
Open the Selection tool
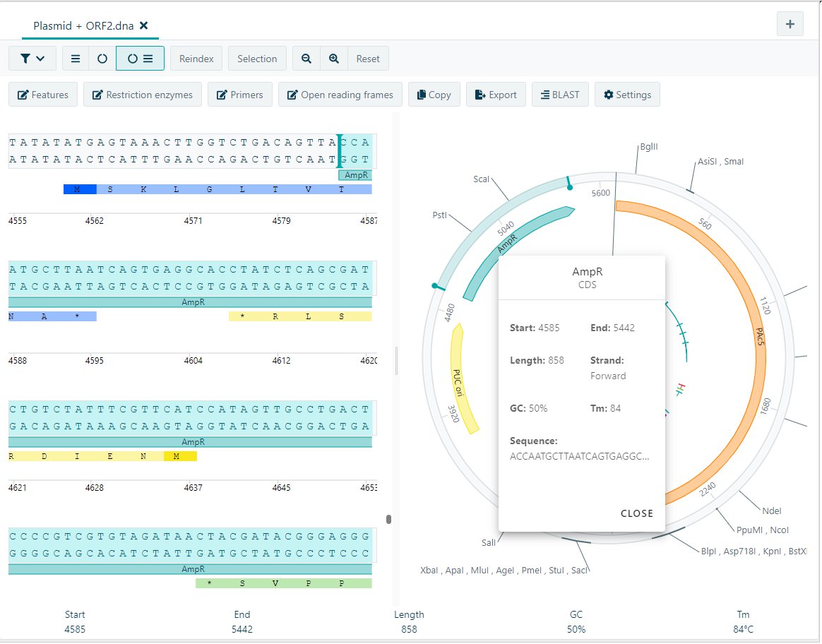coord(257,59)
